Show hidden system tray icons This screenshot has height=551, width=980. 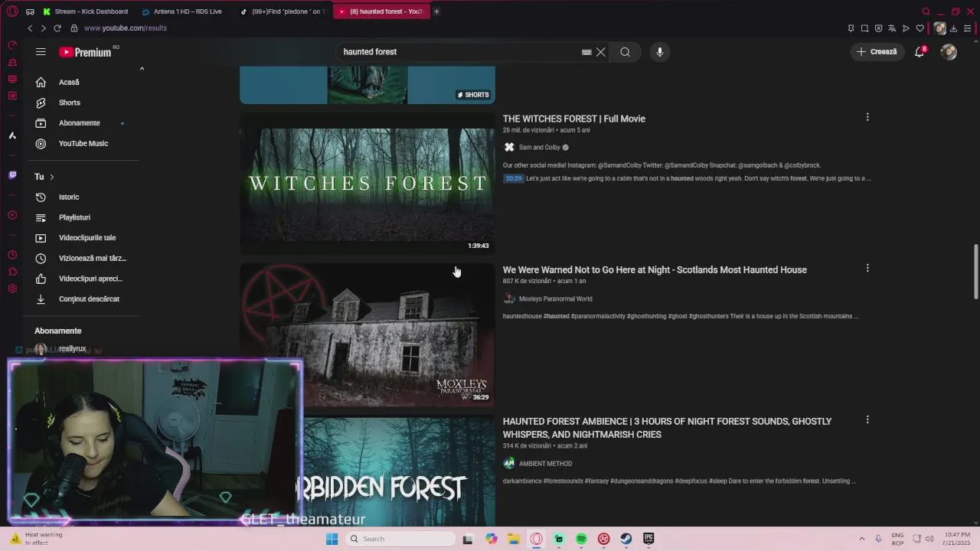pos(861,539)
